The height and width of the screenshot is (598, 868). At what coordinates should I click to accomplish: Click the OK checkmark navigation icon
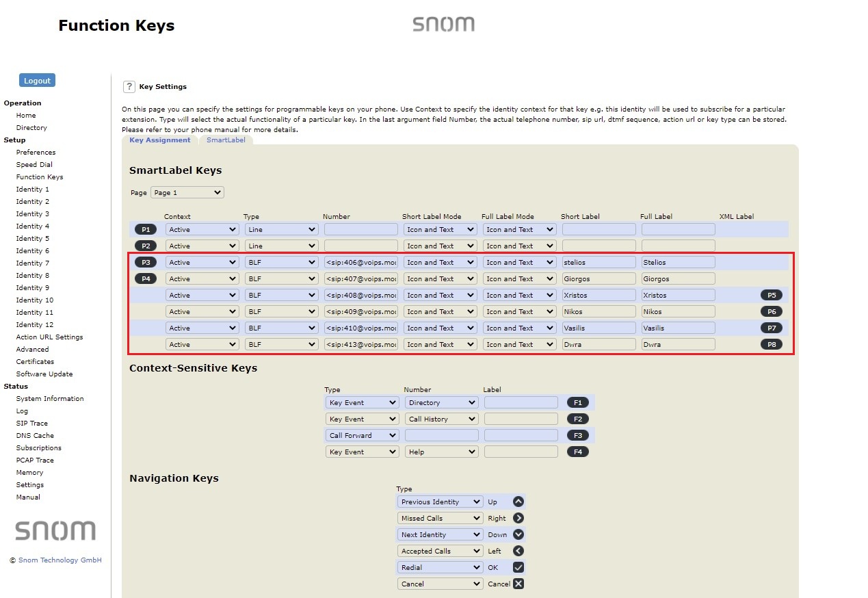[x=518, y=567]
